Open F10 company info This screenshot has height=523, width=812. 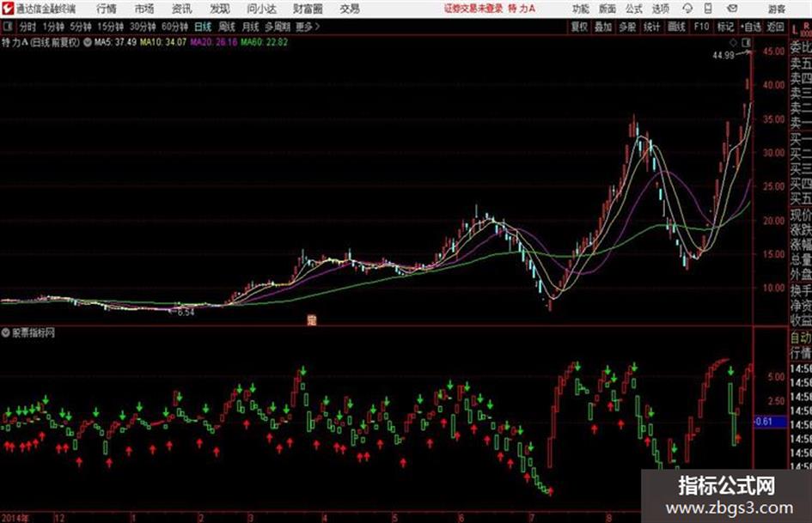(701, 27)
